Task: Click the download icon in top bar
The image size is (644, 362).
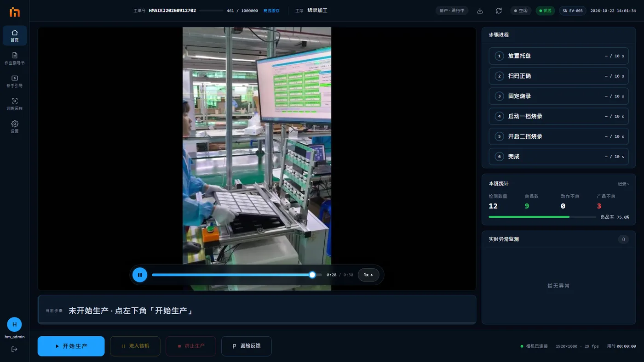Action: [x=480, y=11]
